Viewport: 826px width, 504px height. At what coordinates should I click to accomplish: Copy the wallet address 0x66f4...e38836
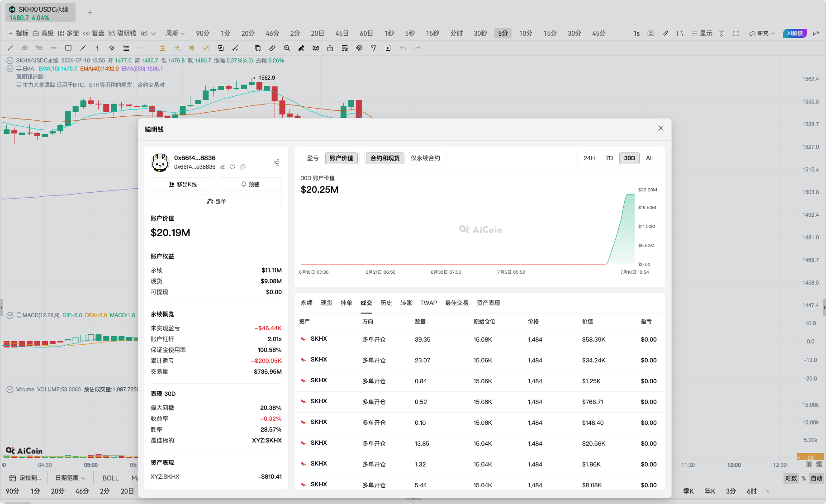243,167
